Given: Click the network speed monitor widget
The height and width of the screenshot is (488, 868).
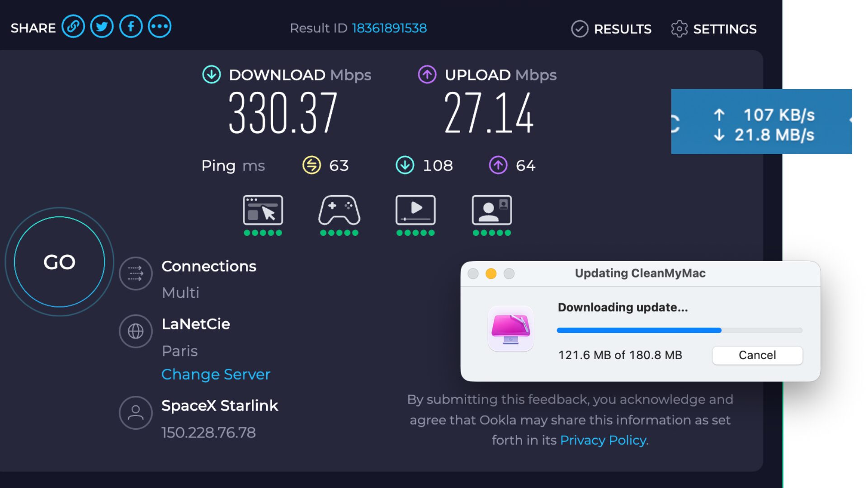Looking at the screenshot, I should pyautogui.click(x=761, y=122).
